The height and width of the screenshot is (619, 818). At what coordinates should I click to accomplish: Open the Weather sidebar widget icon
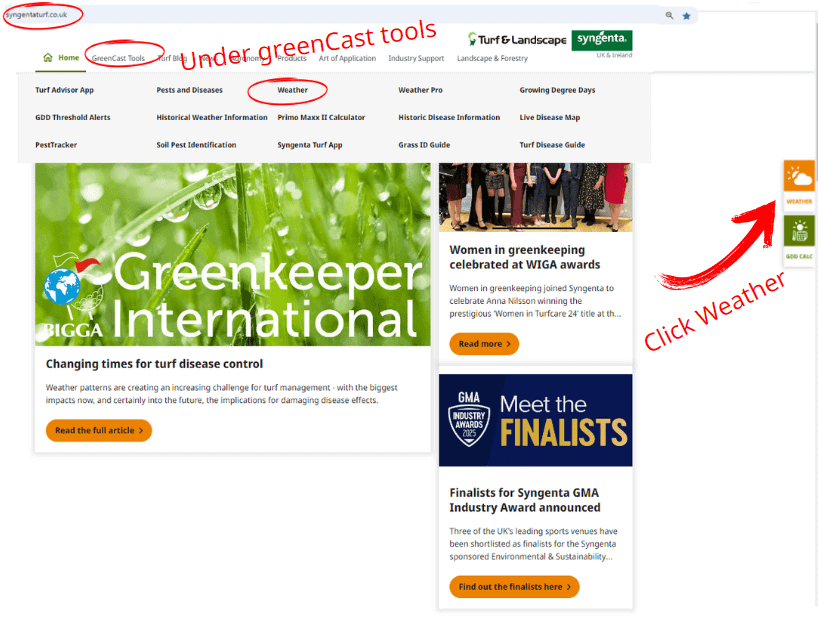[799, 181]
